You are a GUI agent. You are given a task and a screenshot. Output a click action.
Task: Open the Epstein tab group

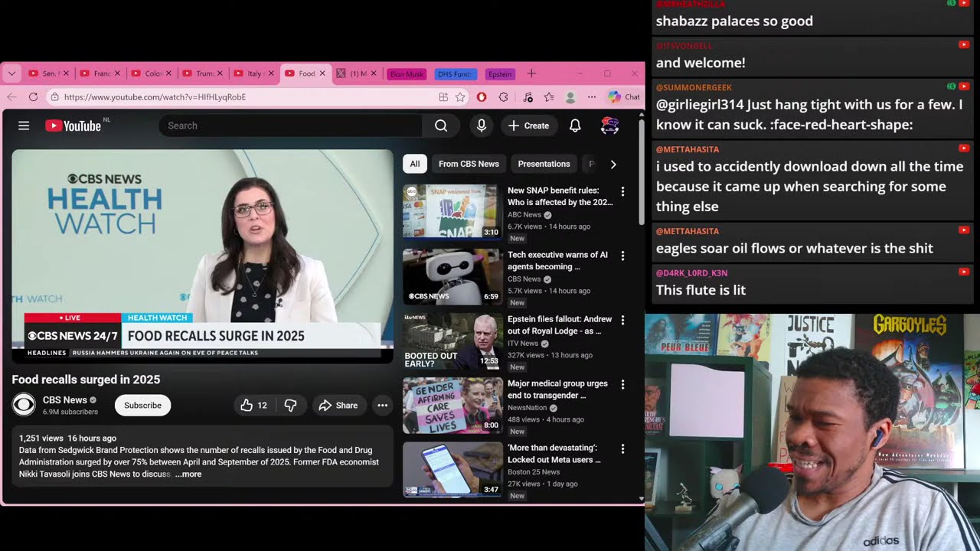(x=500, y=74)
